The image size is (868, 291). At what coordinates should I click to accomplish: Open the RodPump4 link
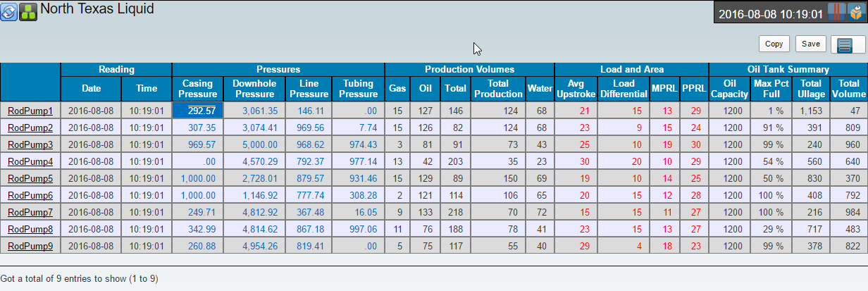[30, 161]
